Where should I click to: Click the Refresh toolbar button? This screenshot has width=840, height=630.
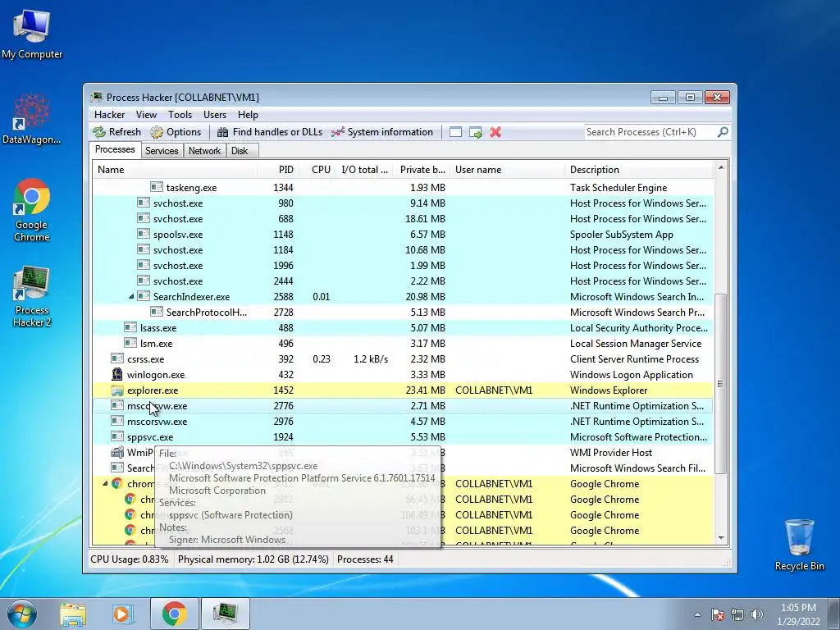116,132
